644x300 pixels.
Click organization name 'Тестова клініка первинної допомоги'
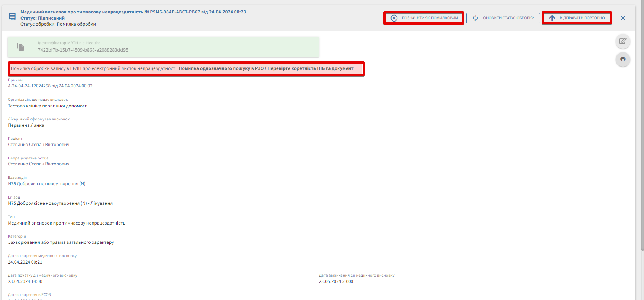coord(48,106)
